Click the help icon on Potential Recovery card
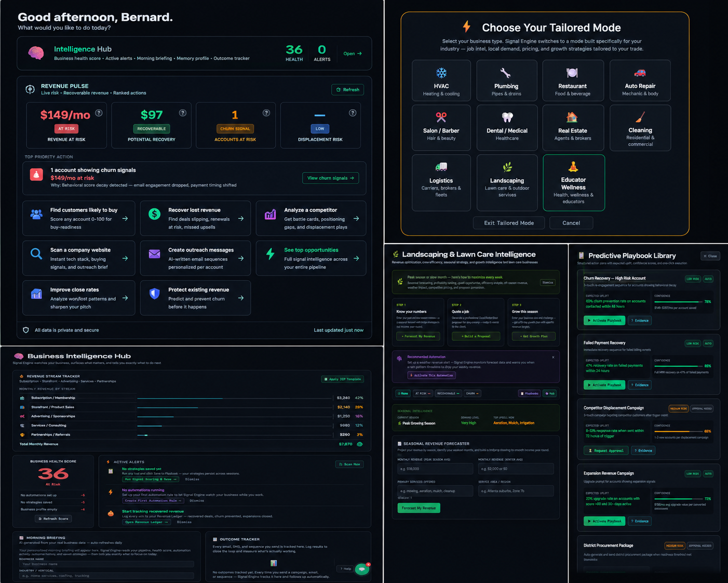 tap(183, 113)
